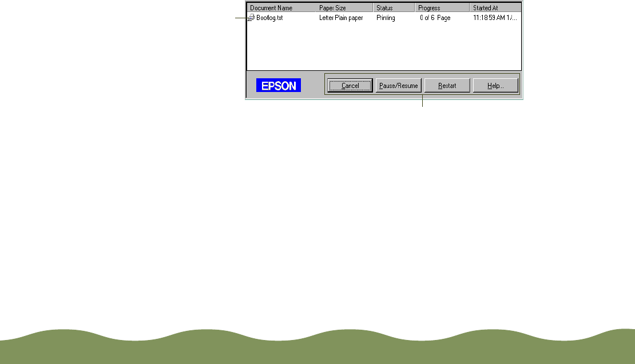Click the 0 of 6 Page progress
The width and height of the screenshot is (635, 364).
[x=435, y=18]
